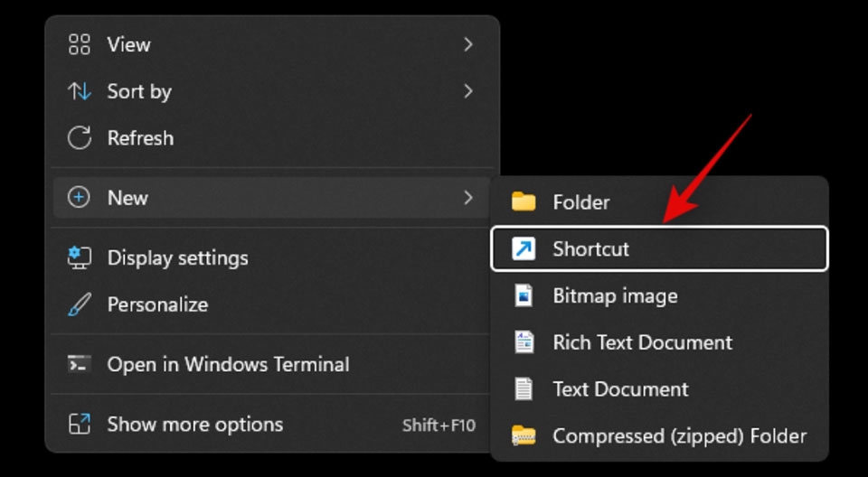Click the zipped folder icon
This screenshot has width=868, height=477.
[524, 436]
